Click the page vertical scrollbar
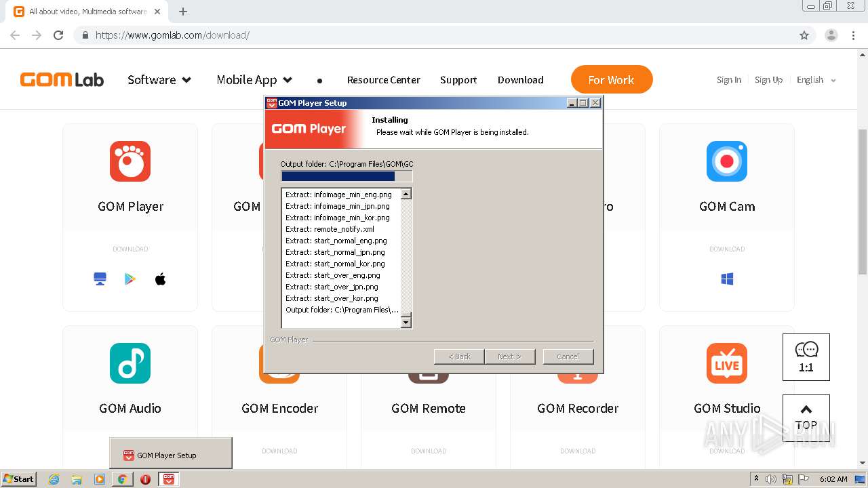Viewport: 868px width, 488px height. (x=863, y=201)
